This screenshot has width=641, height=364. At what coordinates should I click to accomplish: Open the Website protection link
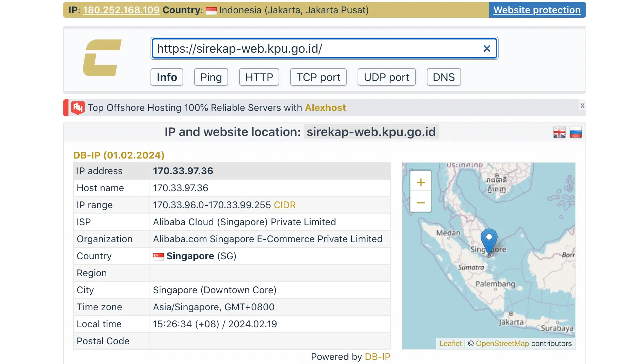coord(537,10)
